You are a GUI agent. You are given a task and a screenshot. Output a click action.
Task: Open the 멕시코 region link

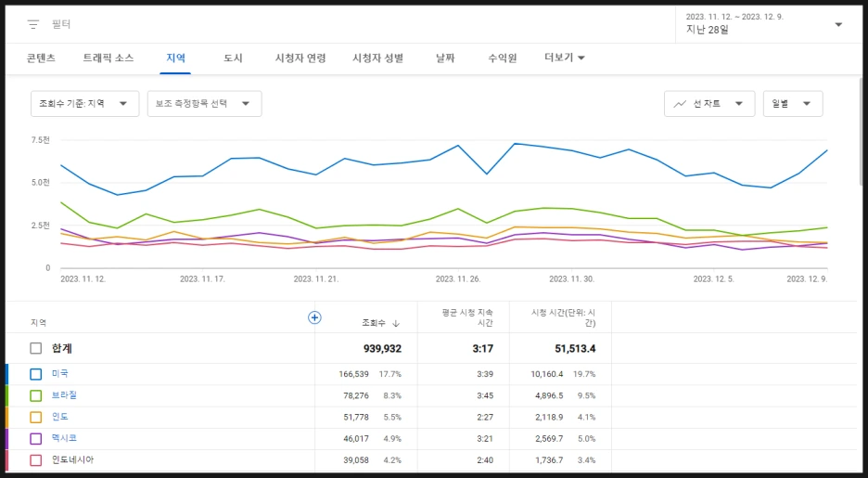click(64, 438)
